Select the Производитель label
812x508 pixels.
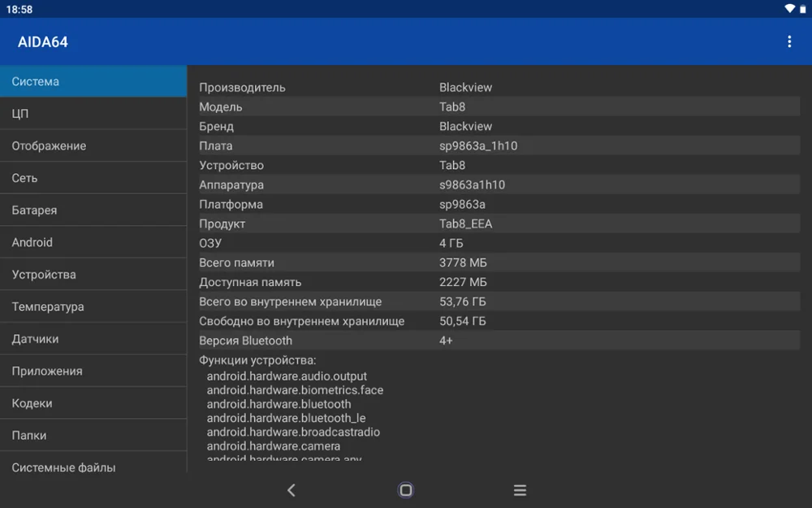[242, 88]
